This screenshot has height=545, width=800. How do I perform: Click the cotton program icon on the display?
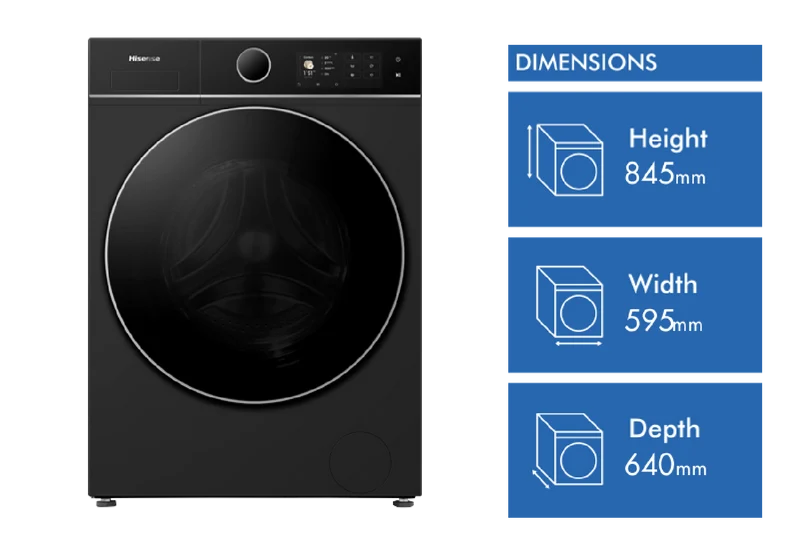[x=309, y=65]
